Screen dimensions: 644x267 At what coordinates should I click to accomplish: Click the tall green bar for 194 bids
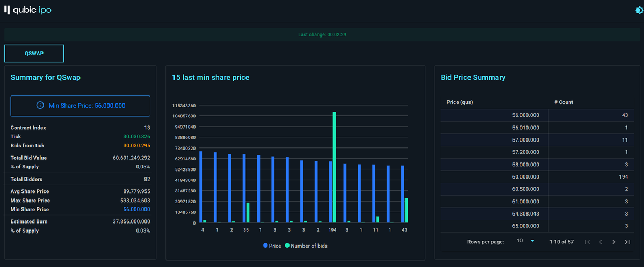point(334,167)
